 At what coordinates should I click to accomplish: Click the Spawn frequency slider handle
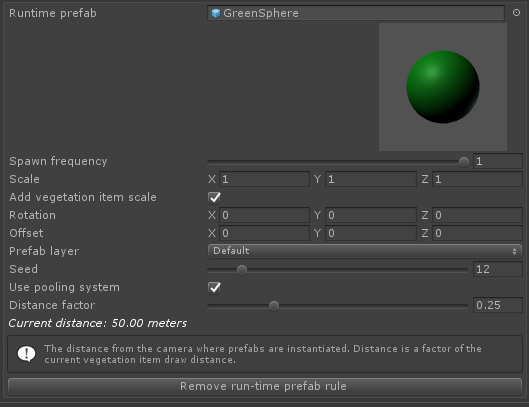coord(464,162)
